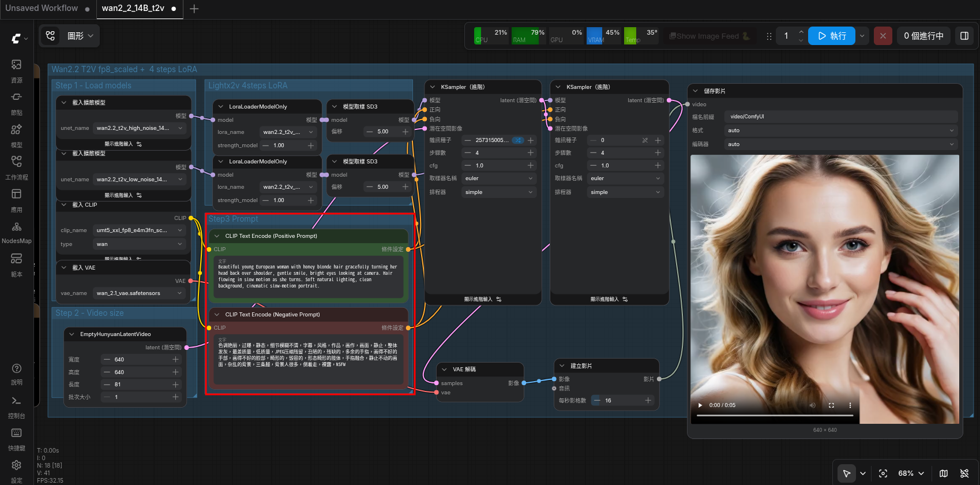Open the 工作流程 workflows sidebar icon

[x=17, y=167]
